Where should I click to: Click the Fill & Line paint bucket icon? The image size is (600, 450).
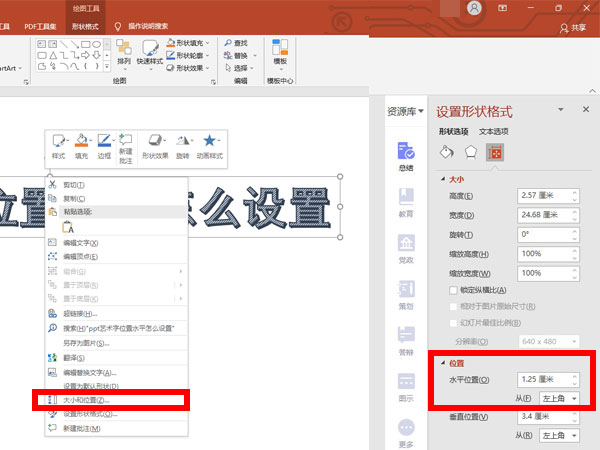pyautogui.click(x=447, y=153)
